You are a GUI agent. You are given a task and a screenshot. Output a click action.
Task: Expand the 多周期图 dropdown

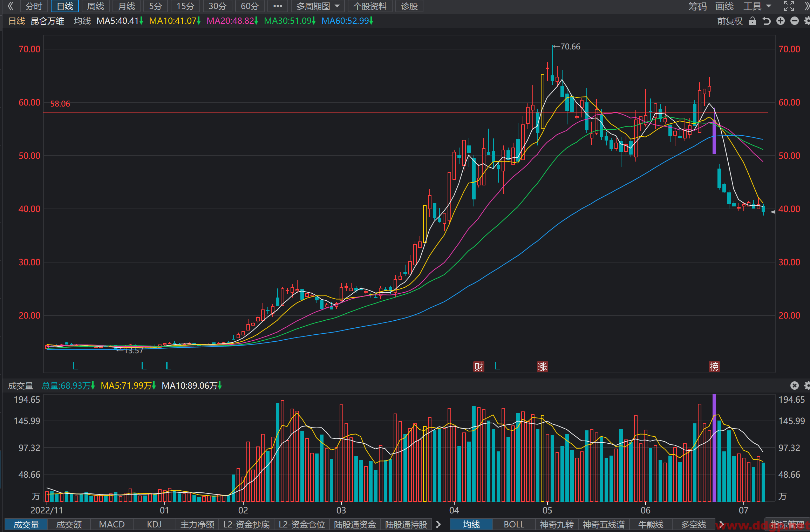(x=318, y=6)
